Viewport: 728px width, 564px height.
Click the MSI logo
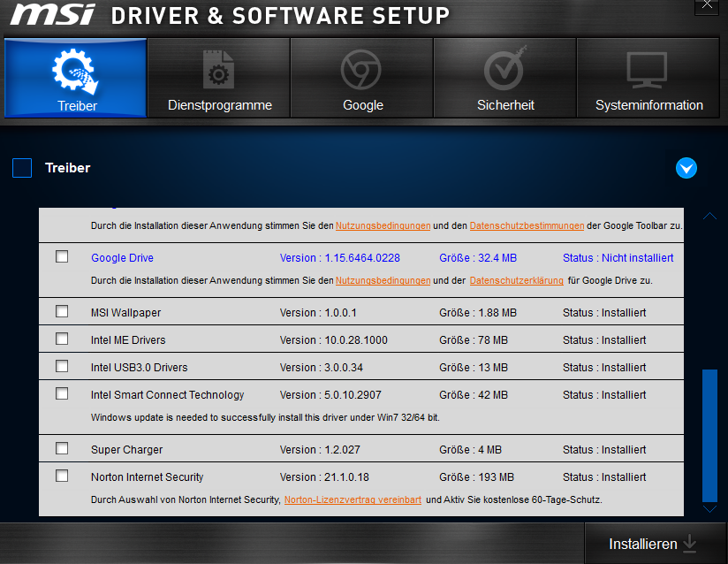pos(52,15)
